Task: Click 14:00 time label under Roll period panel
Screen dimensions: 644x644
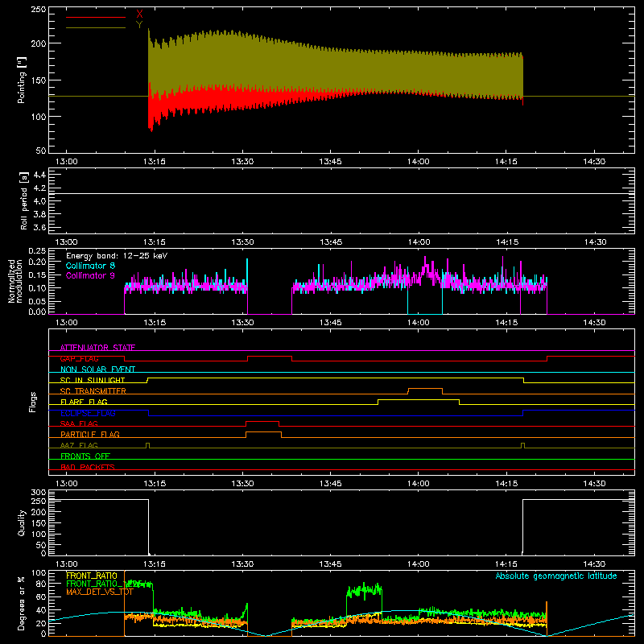Action: (419, 242)
